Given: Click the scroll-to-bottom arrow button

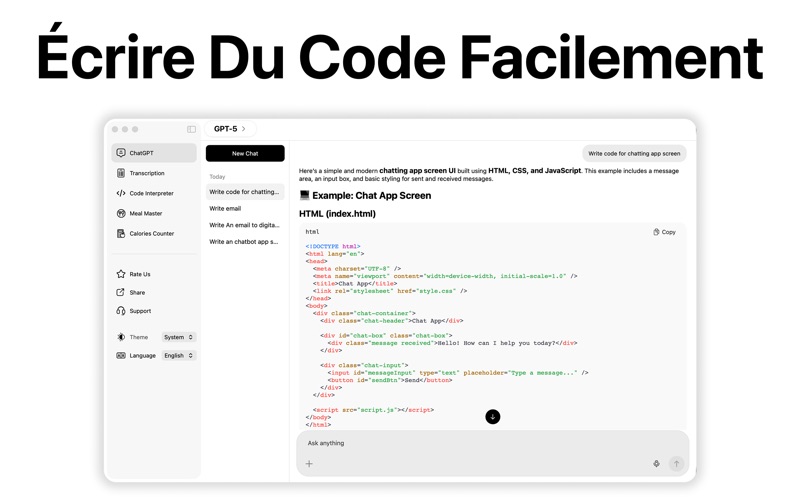Looking at the screenshot, I should point(492,417).
